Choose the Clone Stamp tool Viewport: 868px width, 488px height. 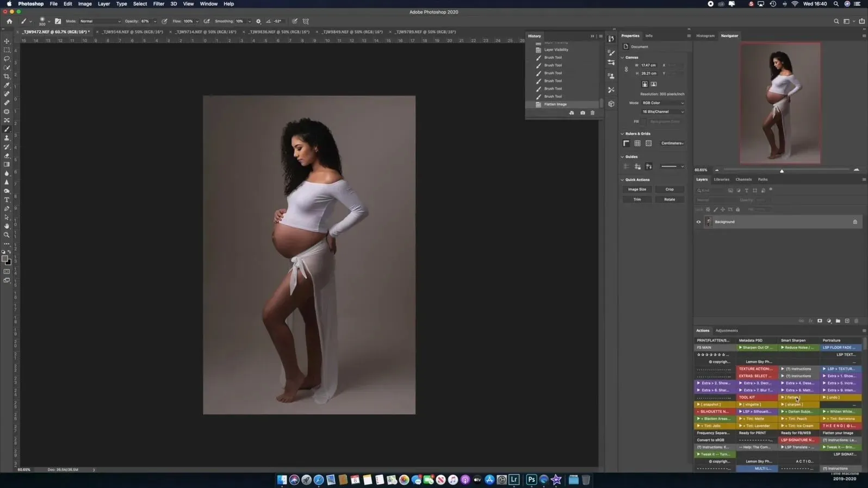(7, 138)
